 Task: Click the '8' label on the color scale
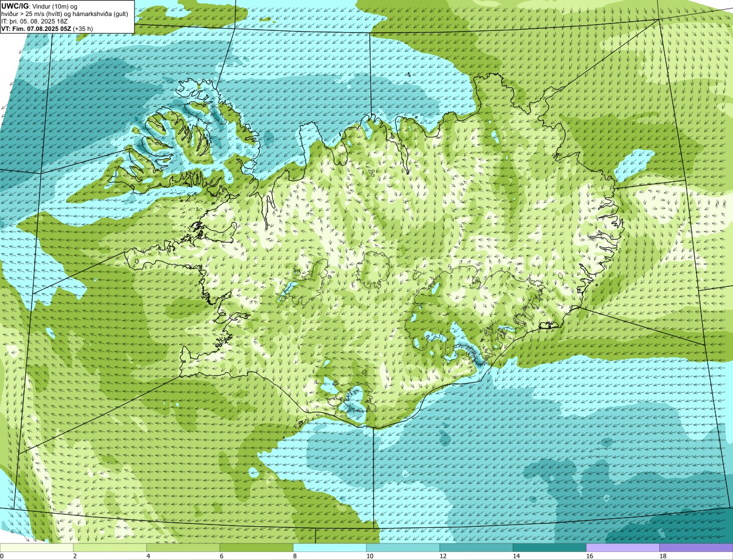[x=295, y=556]
